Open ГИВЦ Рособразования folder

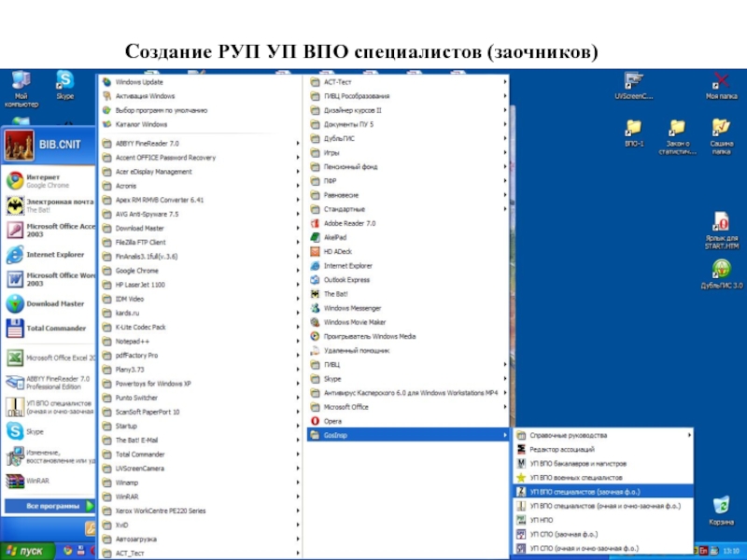click(x=408, y=96)
